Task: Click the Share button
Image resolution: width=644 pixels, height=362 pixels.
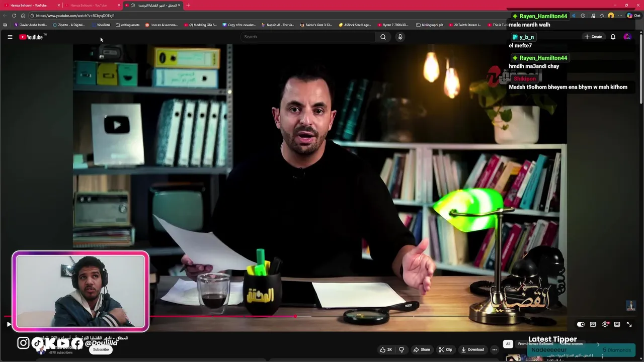Action: tap(422, 349)
